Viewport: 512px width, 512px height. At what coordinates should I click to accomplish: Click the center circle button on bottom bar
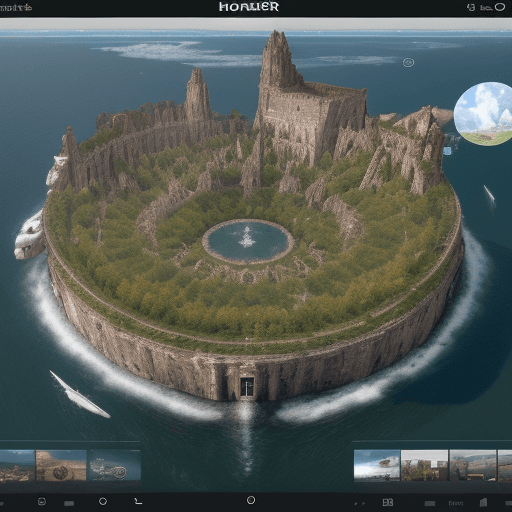tap(251, 500)
